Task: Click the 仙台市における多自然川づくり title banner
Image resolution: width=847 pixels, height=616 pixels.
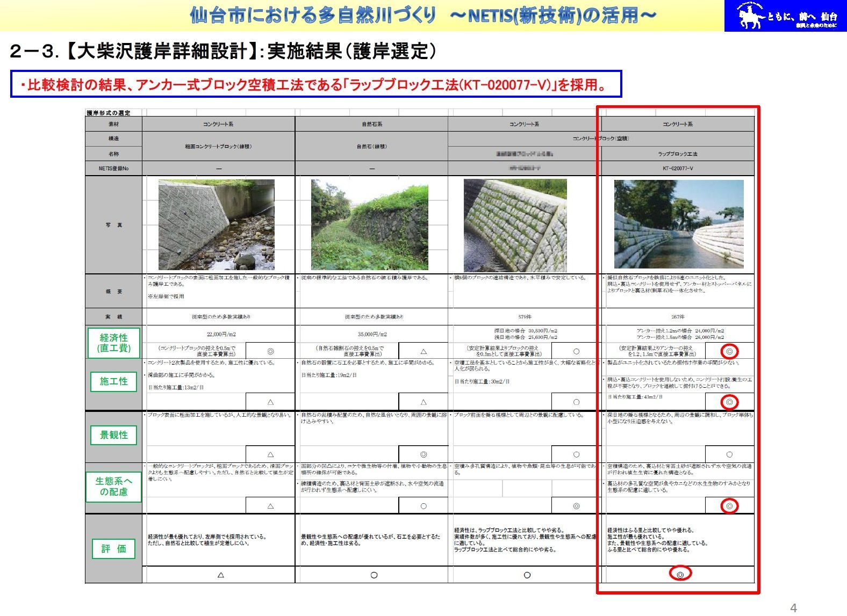Action: tap(423, 16)
